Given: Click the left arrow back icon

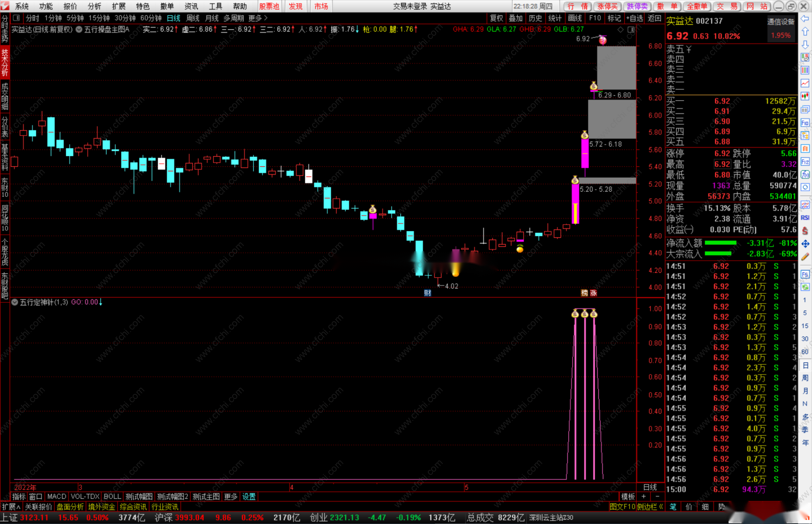Looking at the screenshot, I should 805,19.
